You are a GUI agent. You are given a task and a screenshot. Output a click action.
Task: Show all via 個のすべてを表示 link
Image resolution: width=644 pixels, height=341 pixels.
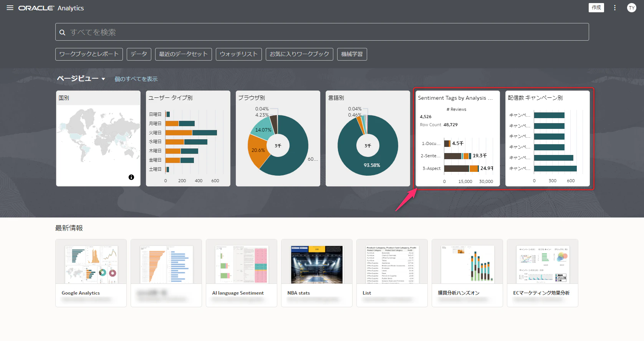136,79
